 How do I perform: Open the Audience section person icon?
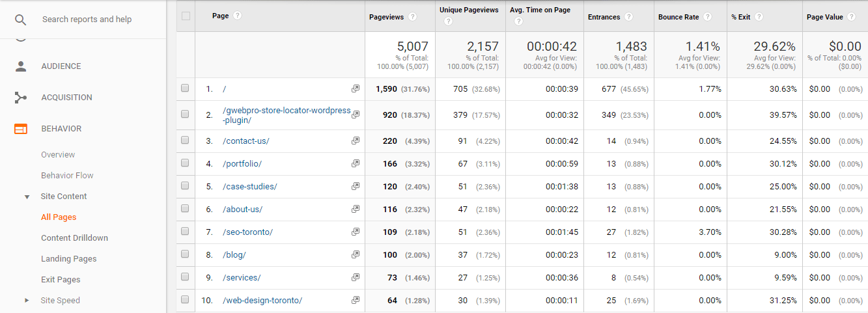click(x=21, y=66)
